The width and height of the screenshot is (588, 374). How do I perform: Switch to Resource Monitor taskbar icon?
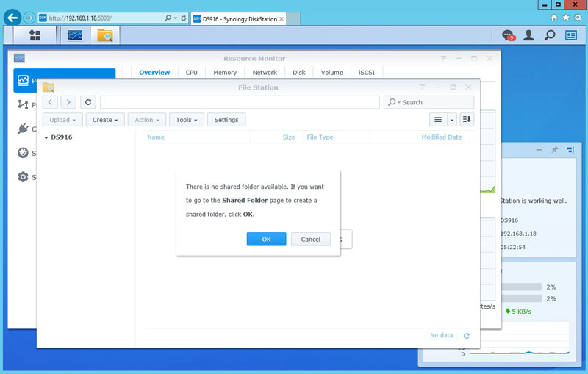[75, 35]
